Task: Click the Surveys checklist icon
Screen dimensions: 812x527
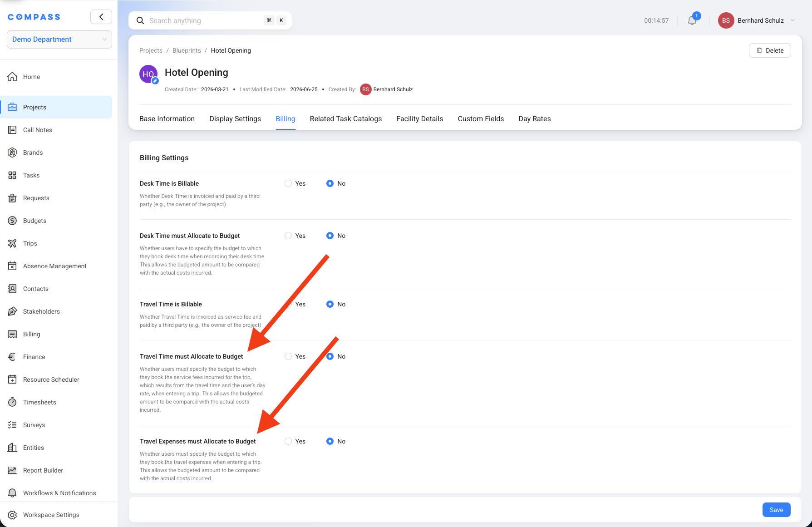Action: click(x=12, y=425)
